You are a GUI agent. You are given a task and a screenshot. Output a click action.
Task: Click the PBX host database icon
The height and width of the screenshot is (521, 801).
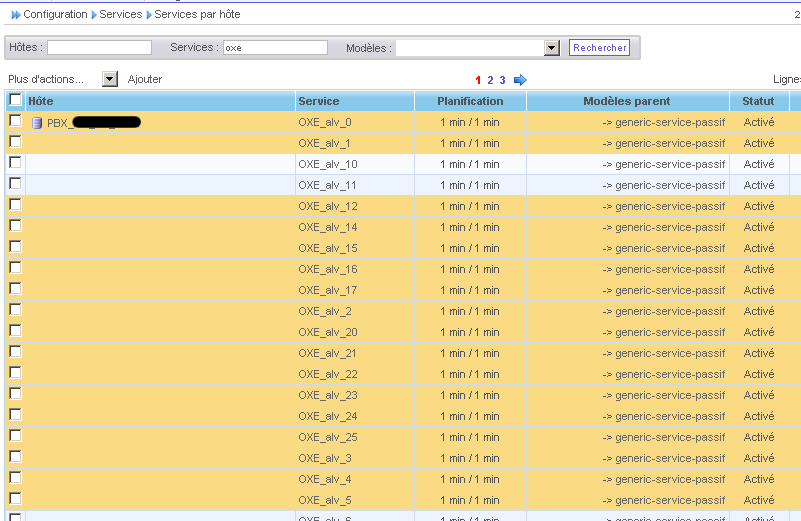coord(37,123)
